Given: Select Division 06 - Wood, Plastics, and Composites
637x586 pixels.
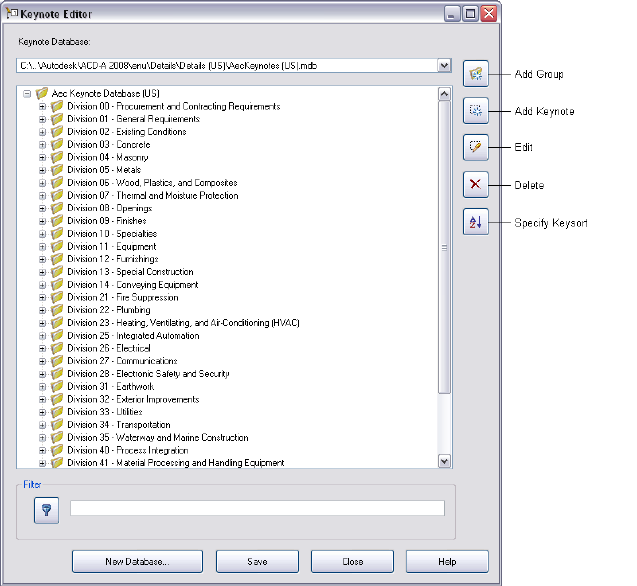Looking at the screenshot, I should [x=152, y=183].
